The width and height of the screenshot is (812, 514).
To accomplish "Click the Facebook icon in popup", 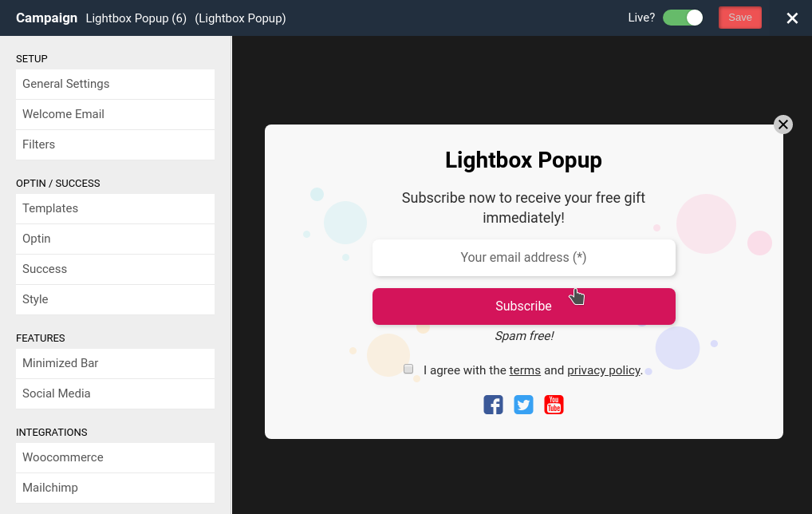I will coord(493,405).
